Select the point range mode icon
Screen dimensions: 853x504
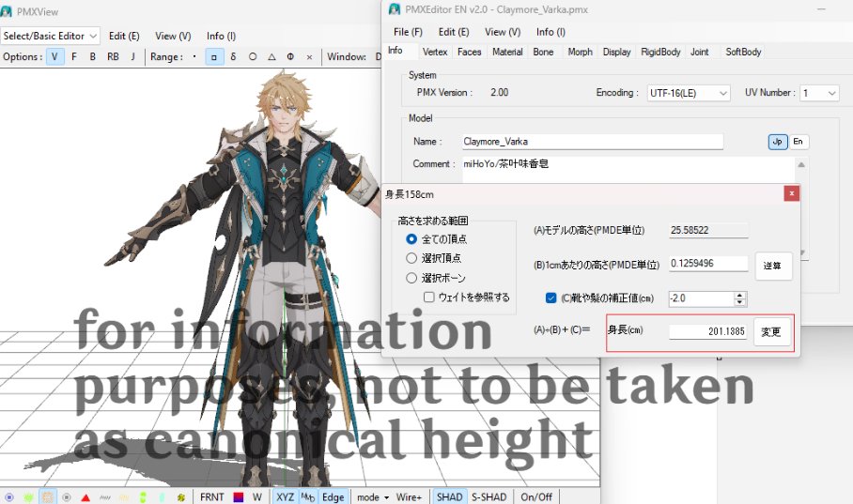[194, 56]
